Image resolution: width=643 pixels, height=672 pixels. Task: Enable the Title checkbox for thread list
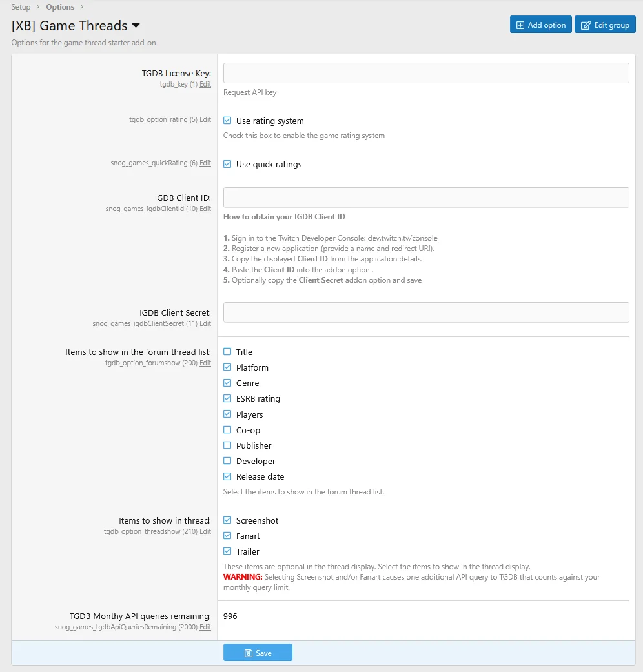(x=227, y=352)
